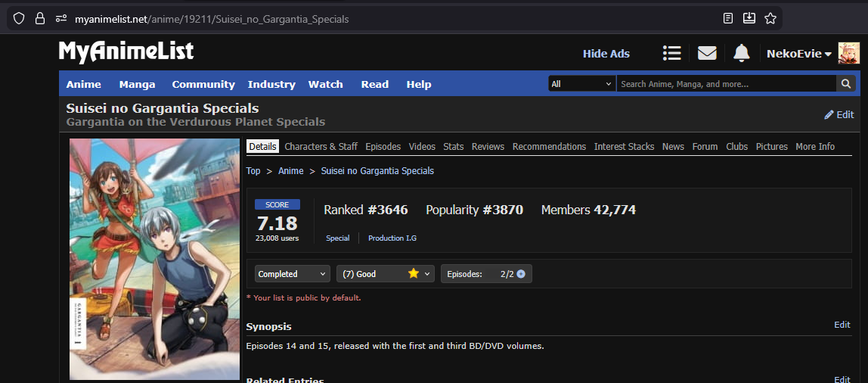Switch to the Reviews tab
The width and height of the screenshot is (868, 383).
tap(488, 146)
